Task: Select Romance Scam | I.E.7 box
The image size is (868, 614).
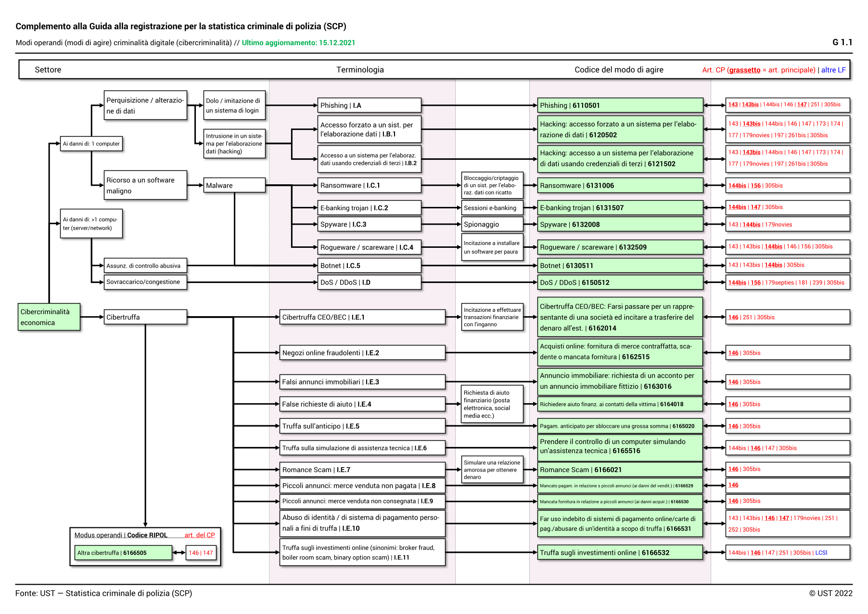Action: (x=362, y=470)
